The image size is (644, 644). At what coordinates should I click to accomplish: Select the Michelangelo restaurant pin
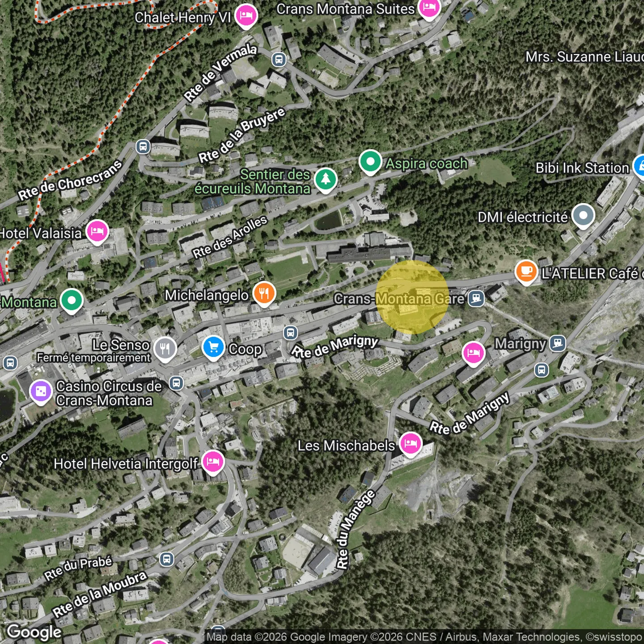[264, 294]
